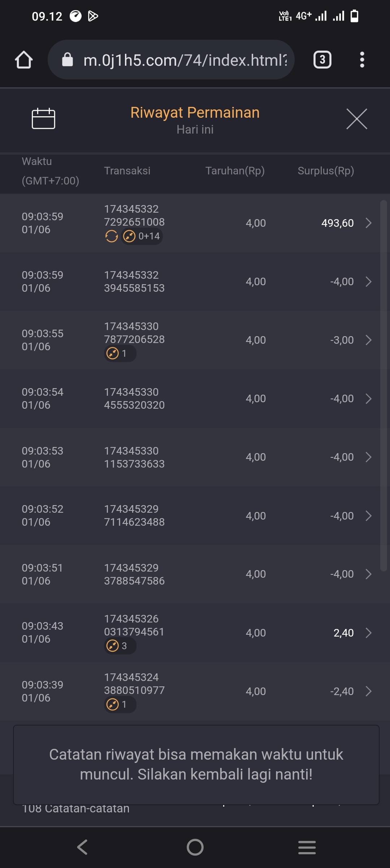390x868 pixels.
Task: Expand the 09:03:39 transaction with -2,40
Action: click(x=368, y=691)
